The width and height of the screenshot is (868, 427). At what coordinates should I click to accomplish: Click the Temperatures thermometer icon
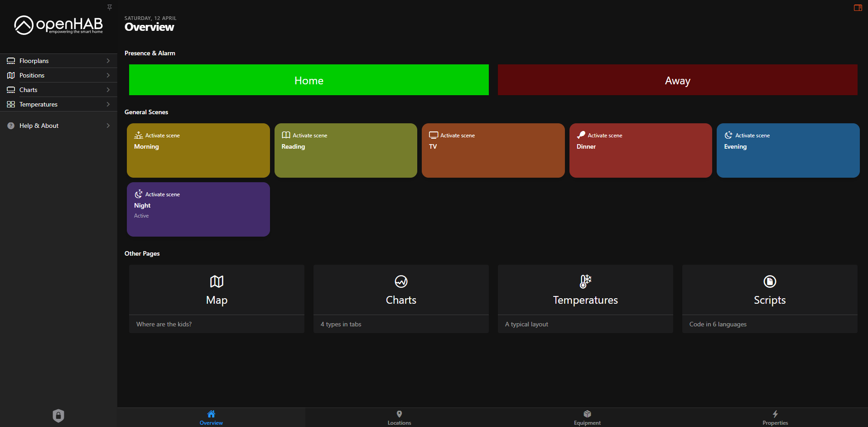point(585,281)
